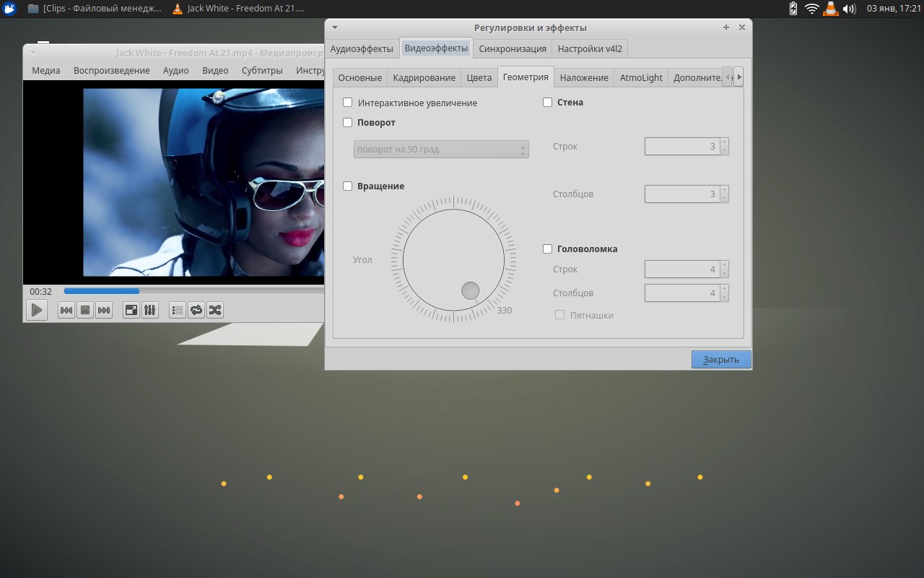Enable the Поворот rotation checkbox
924x578 pixels.
coord(347,122)
